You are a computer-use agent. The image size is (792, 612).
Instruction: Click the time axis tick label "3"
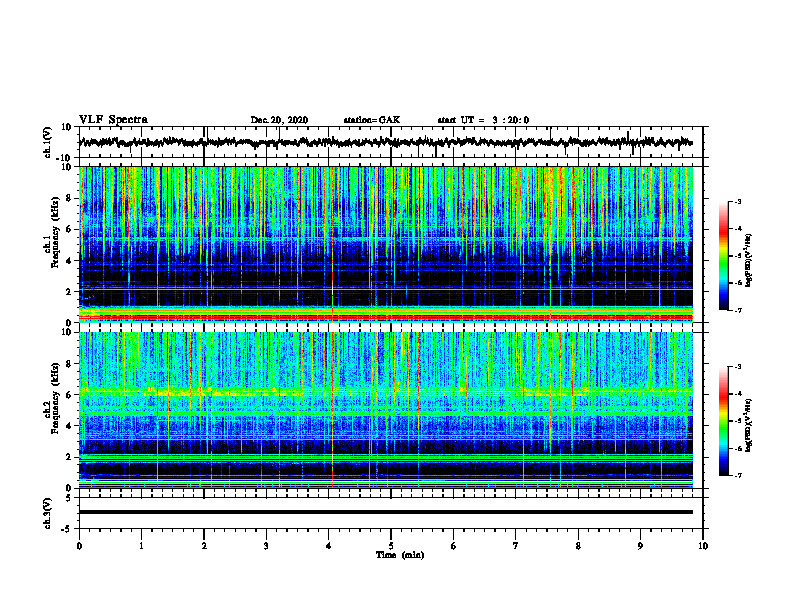tap(266, 546)
